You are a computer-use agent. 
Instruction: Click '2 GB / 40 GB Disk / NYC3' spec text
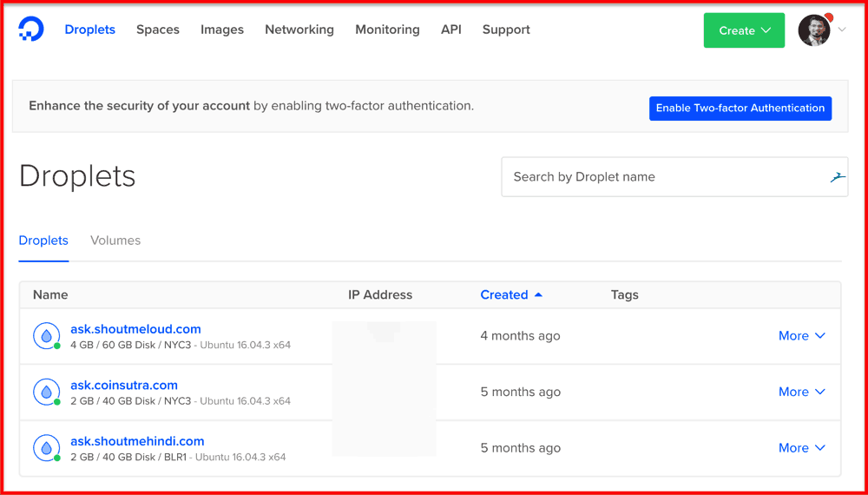click(x=131, y=401)
